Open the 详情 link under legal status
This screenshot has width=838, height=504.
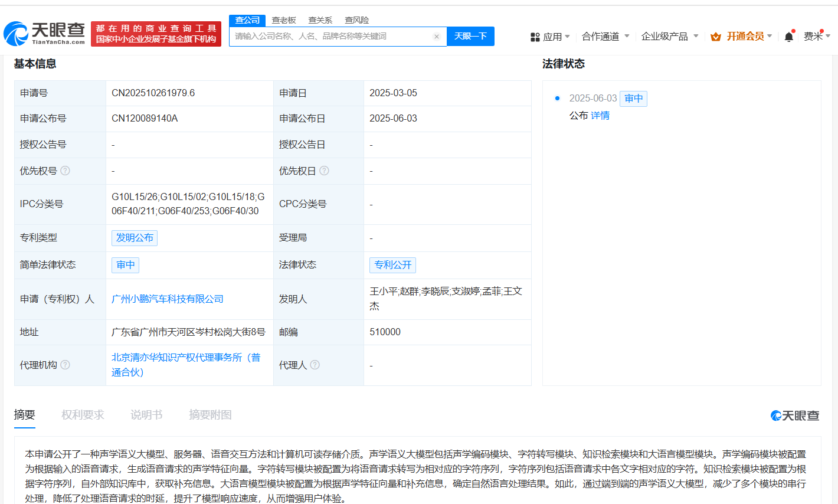click(600, 115)
